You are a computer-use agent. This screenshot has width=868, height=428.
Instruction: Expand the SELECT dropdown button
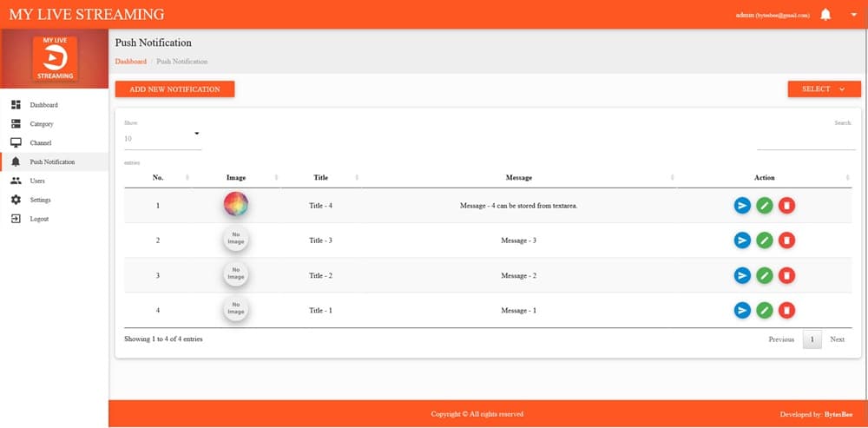pos(823,89)
